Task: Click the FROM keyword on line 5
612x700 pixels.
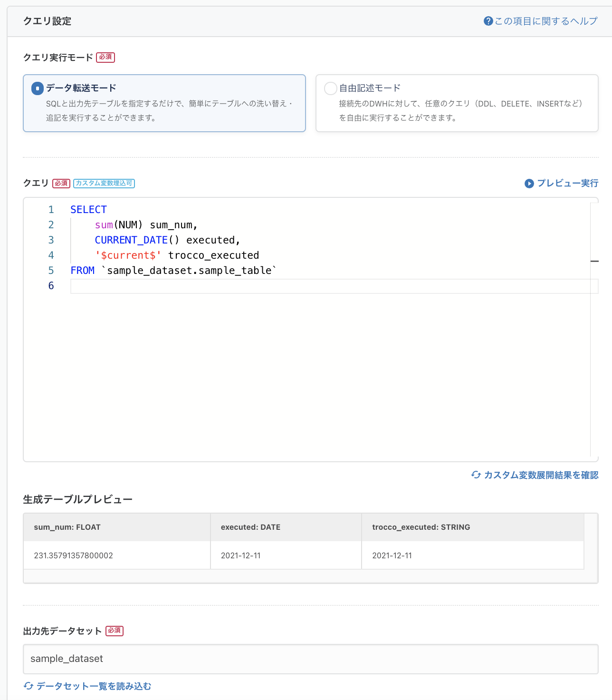Action: (83, 271)
